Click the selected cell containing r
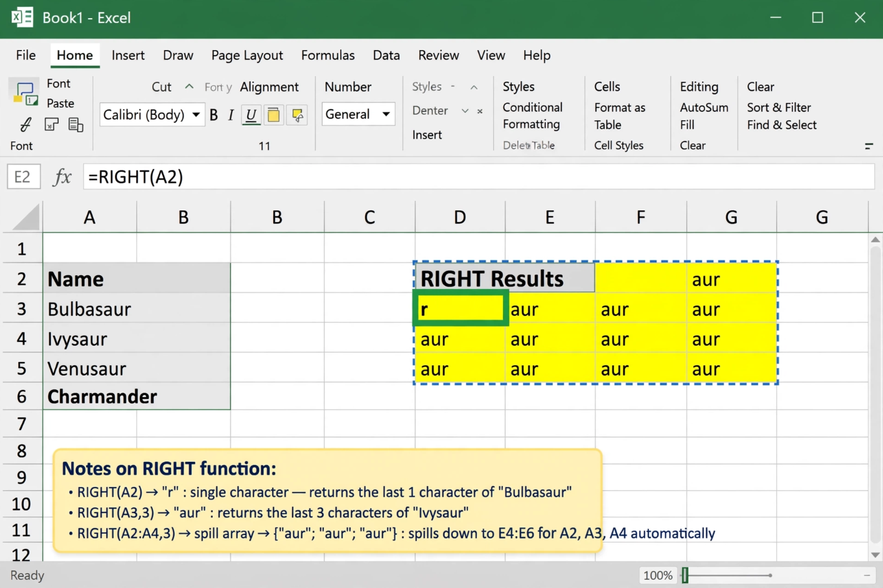This screenshot has height=588, width=883. pos(461,308)
